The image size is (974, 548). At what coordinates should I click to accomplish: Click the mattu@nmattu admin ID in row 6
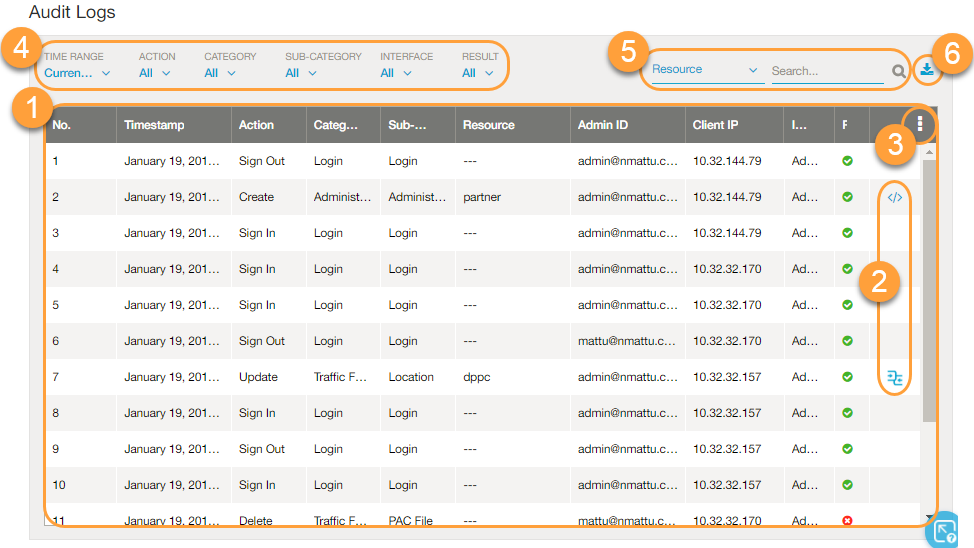626,341
